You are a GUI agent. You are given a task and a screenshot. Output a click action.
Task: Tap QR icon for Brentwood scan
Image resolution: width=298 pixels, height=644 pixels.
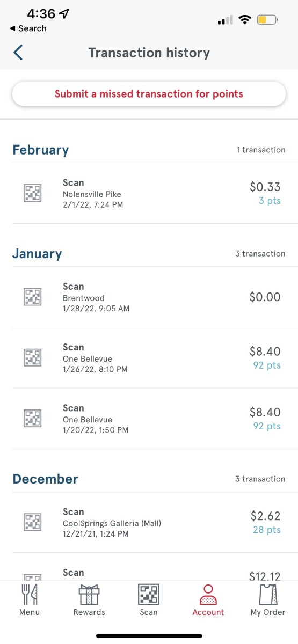click(x=33, y=297)
